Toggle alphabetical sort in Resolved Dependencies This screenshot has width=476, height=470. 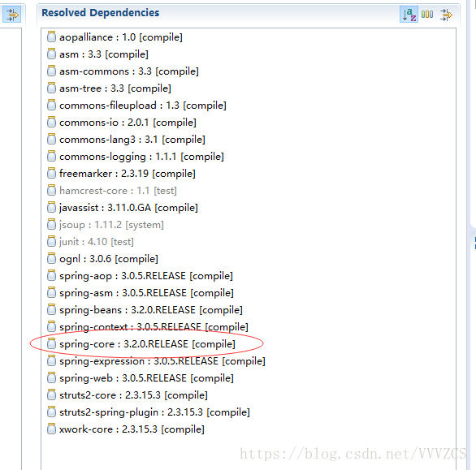click(409, 15)
